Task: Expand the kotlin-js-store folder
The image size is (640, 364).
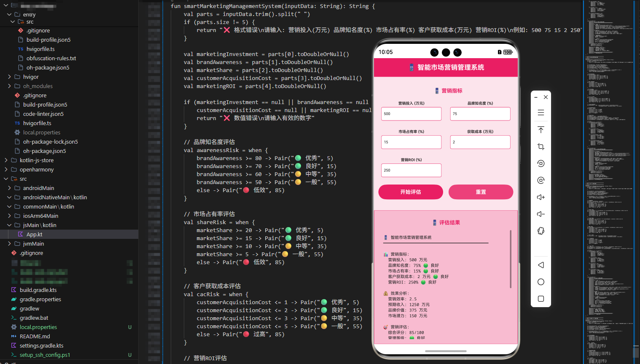Action: 6,160
